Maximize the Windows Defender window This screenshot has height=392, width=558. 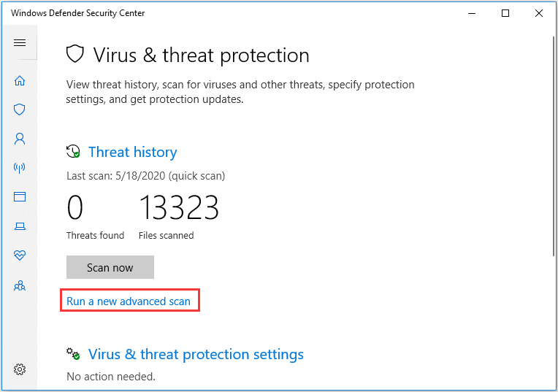click(x=505, y=14)
